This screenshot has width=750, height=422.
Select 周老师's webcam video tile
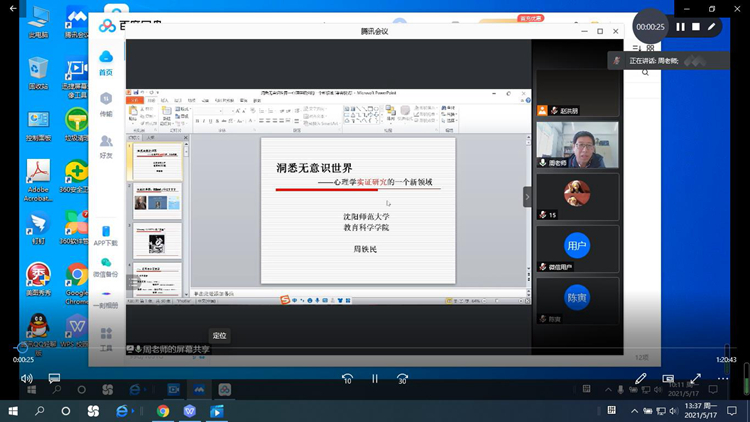[577, 144]
